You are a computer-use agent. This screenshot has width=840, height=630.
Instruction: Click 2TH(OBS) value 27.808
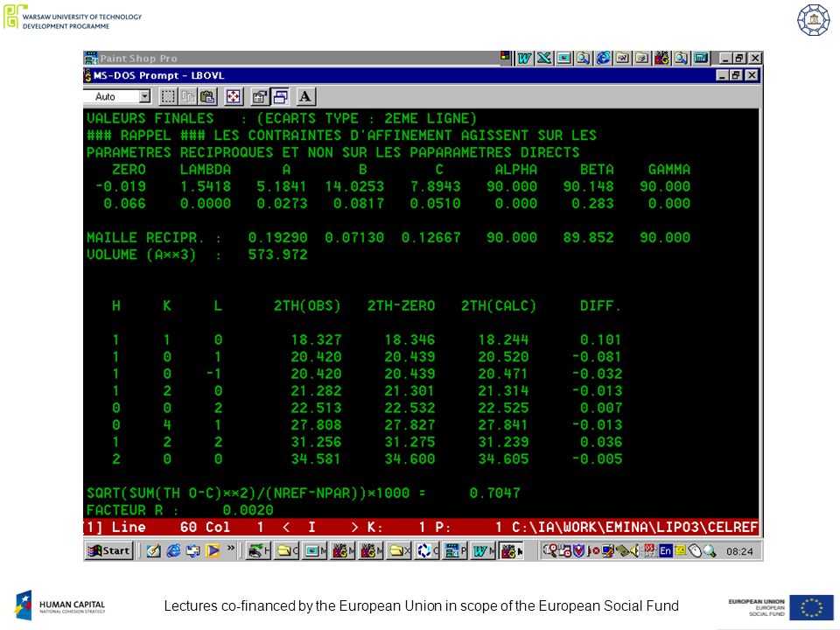[x=316, y=425]
